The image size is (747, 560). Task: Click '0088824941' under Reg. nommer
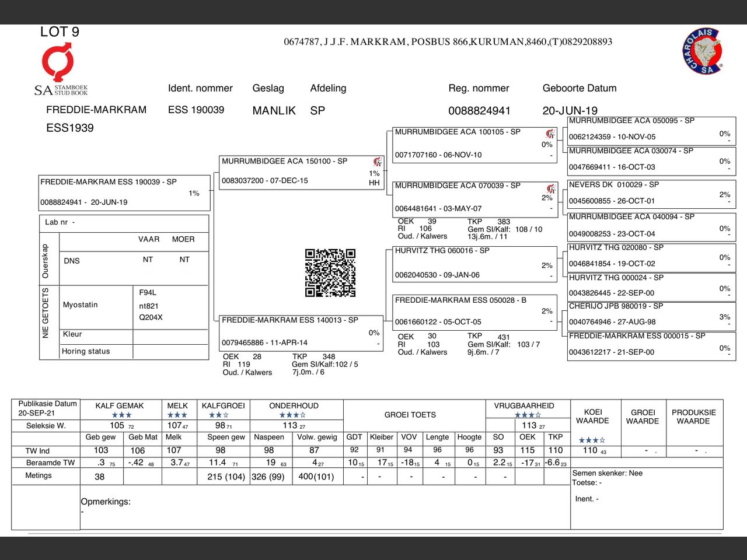point(479,111)
